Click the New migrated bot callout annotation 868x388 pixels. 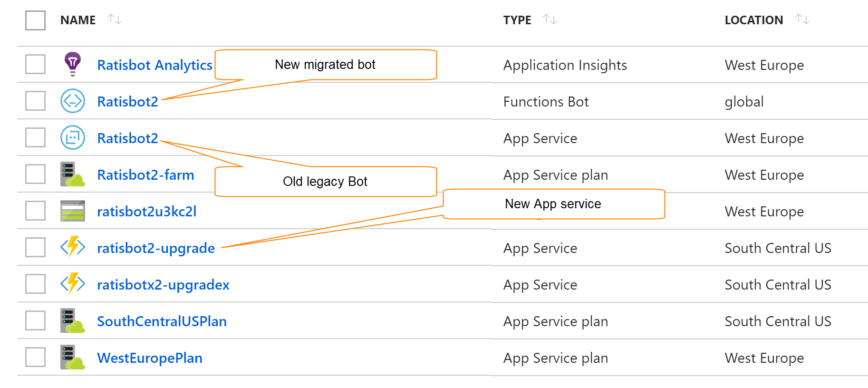325,64
